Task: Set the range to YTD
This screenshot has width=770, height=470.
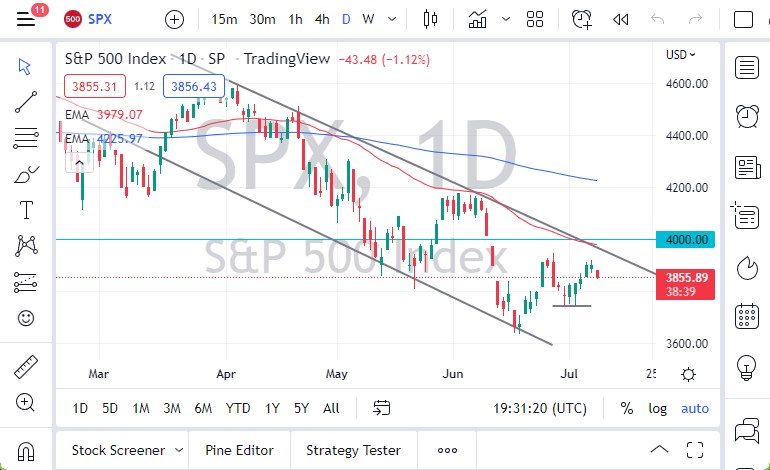Action: coord(238,408)
